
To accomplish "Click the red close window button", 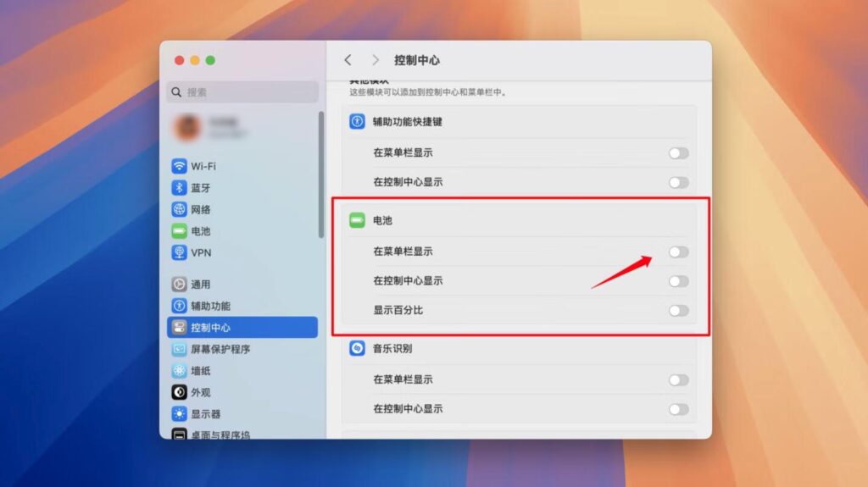I will tap(180, 60).
